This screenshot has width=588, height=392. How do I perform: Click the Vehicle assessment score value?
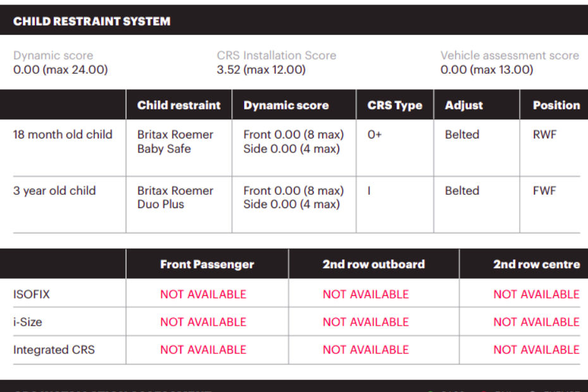486,70
